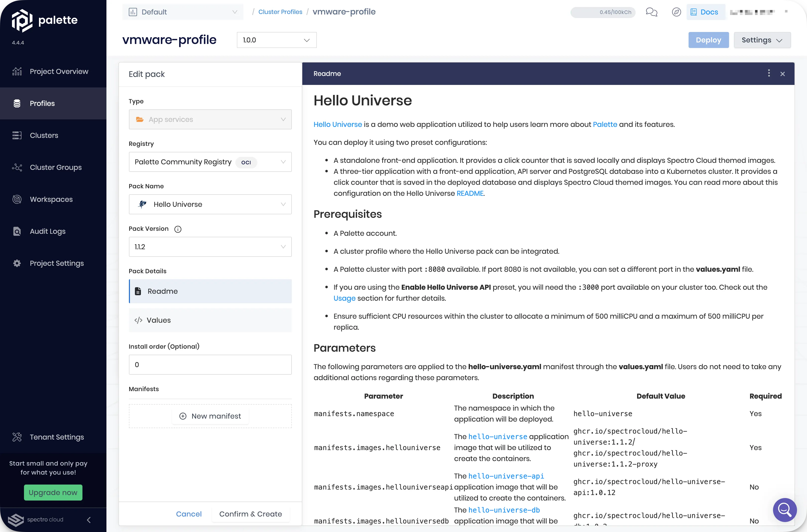Click the Tenant Settings tools icon
The height and width of the screenshot is (532, 807).
(x=17, y=437)
